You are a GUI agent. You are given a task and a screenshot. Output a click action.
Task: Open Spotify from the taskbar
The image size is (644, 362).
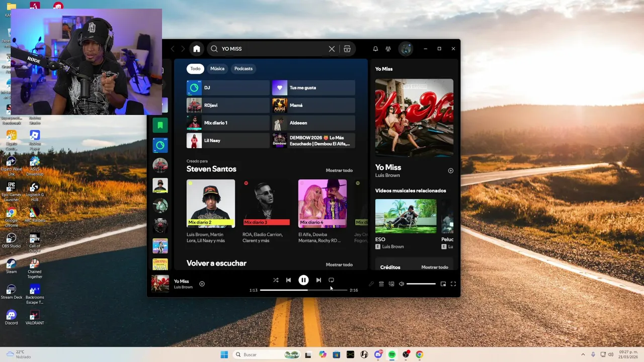point(392,354)
